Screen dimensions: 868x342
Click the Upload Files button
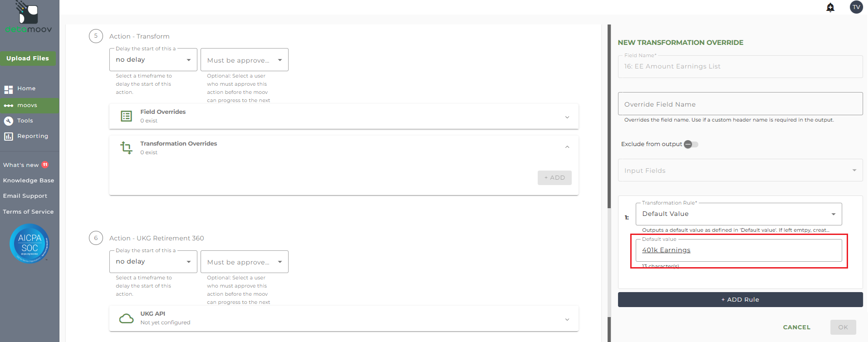28,58
